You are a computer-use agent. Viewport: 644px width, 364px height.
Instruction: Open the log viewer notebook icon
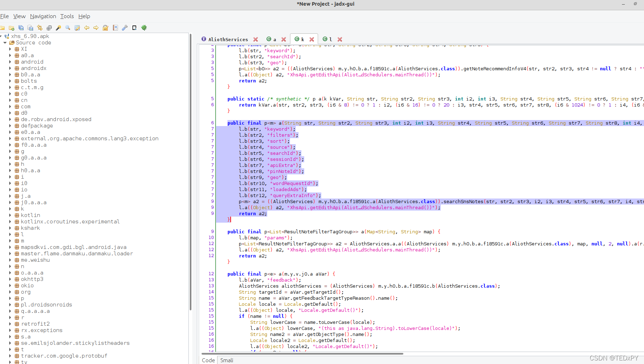pos(115,28)
